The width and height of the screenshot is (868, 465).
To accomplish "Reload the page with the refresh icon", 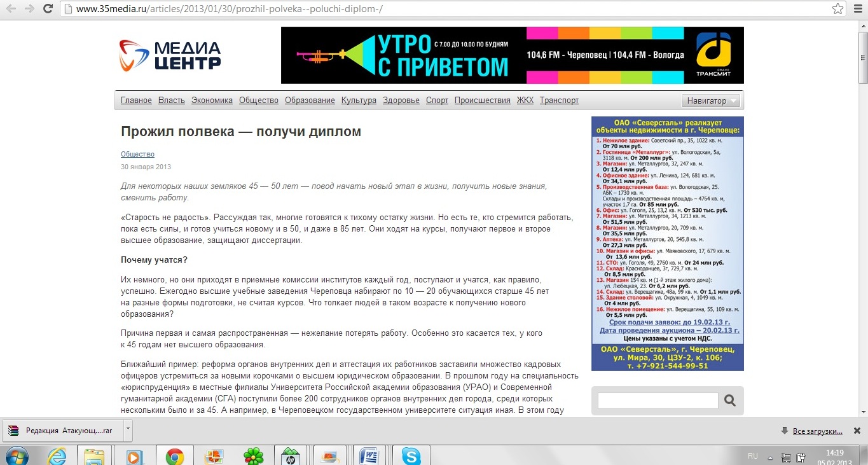I will point(48,9).
